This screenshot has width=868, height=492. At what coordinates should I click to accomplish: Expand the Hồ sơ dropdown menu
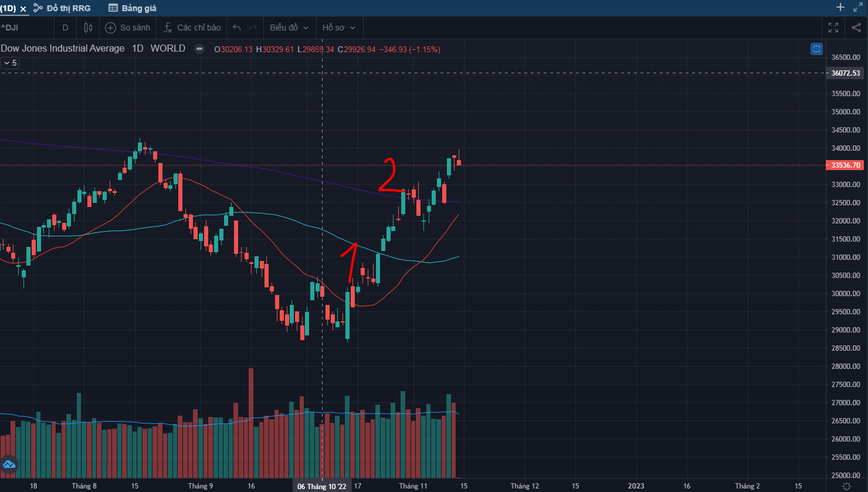339,28
